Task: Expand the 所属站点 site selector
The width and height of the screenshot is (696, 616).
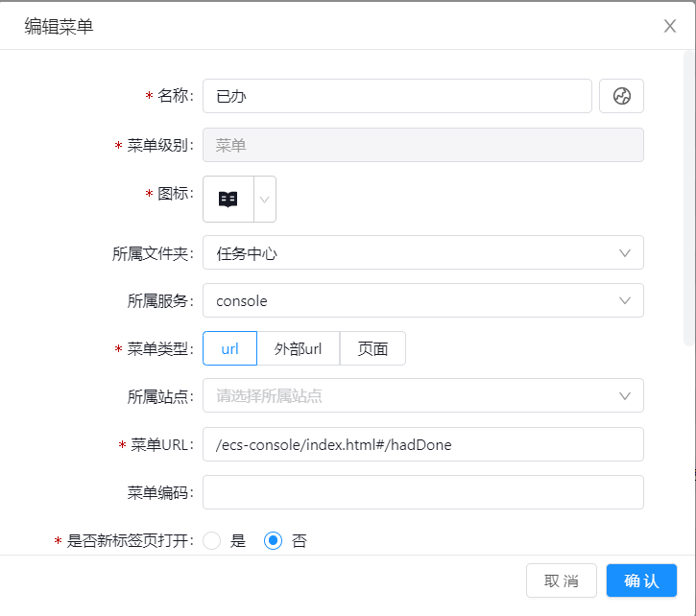Action: tap(422, 395)
